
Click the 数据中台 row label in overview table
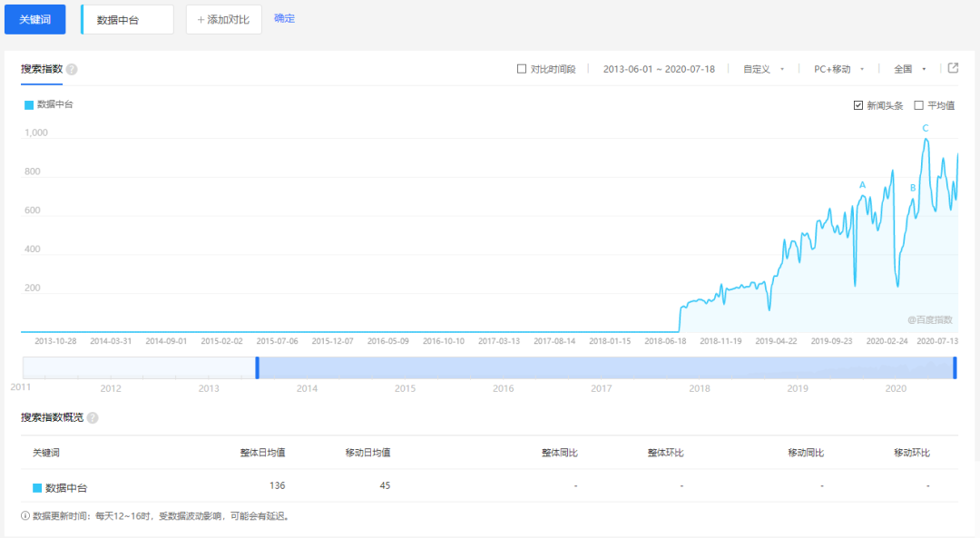pos(66,488)
